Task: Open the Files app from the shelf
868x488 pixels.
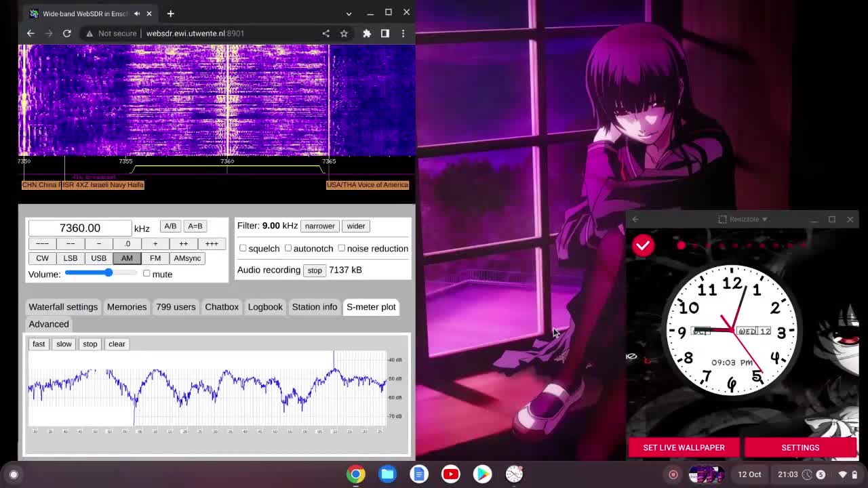Action: (388, 474)
